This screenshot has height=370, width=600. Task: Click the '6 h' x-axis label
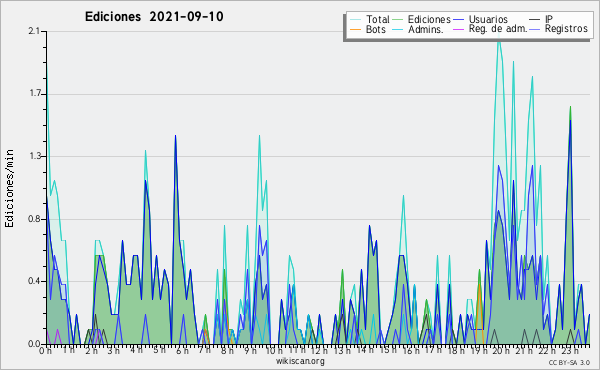(182, 350)
